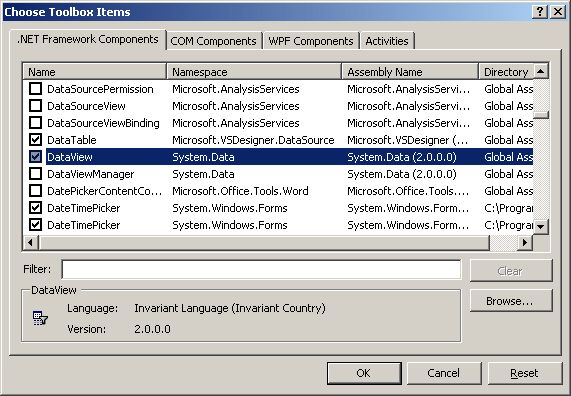This screenshot has height=396, width=571.
Task: Click Microsoft.VSDesigner (... assembly cell
Action: click(407, 140)
